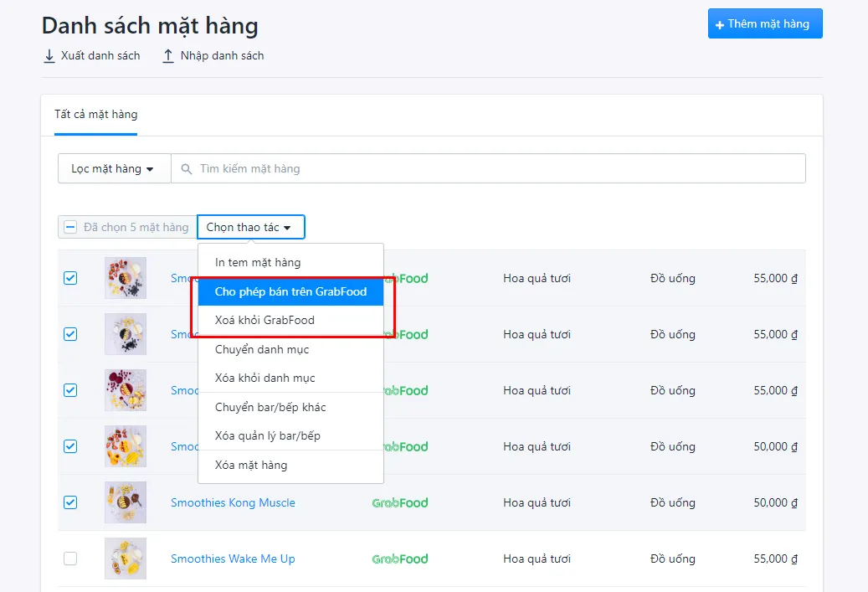Click the GrabFood logo on Smoothies Wake Me Up row
868x592 pixels.
tap(399, 559)
